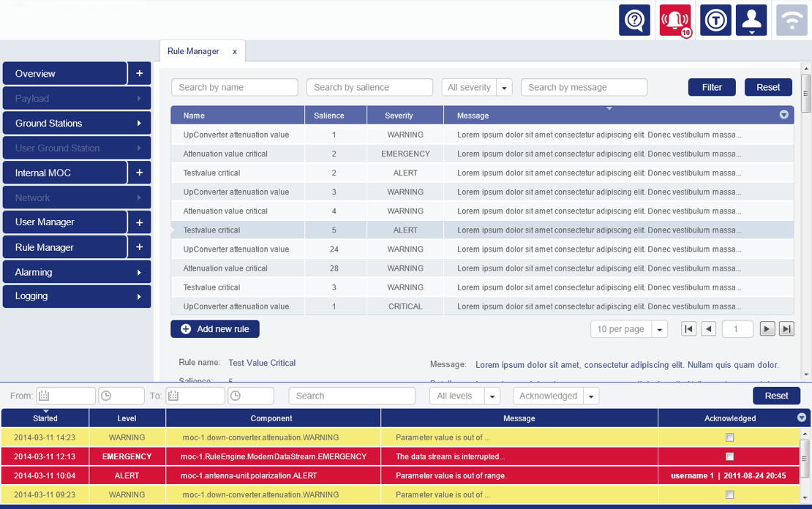Open the red alarm notifications icon
This screenshot has height=509, width=812.
pyautogui.click(x=674, y=20)
